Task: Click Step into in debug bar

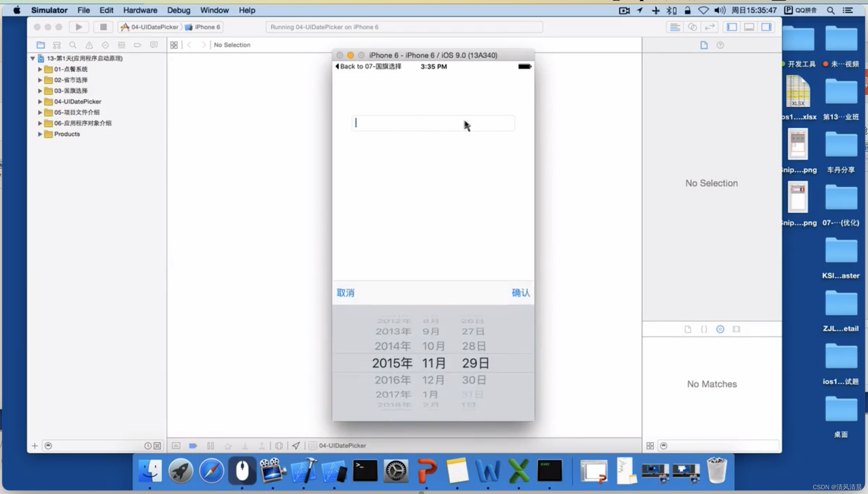Action: pos(245,446)
